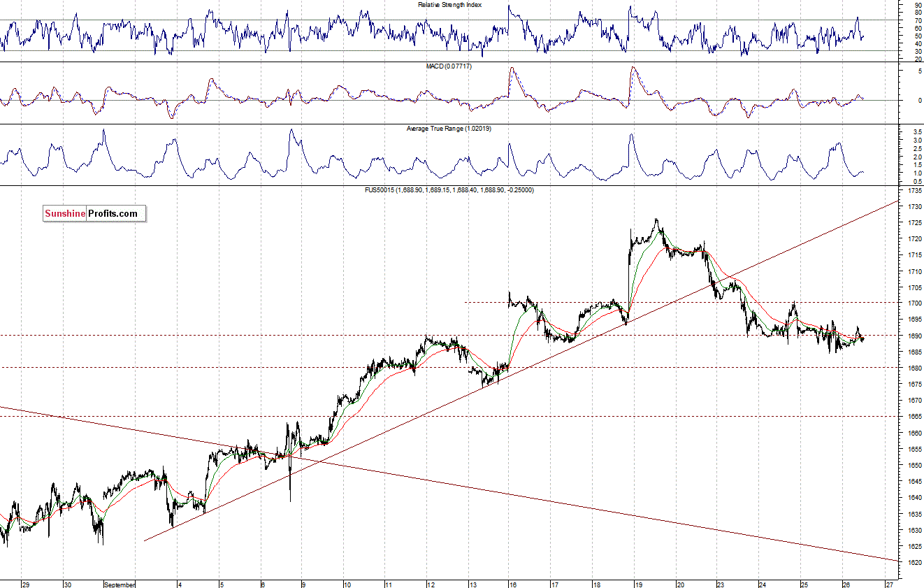The height and width of the screenshot is (588, 924).
Task: Select the 23 date axis label
Action: click(x=721, y=585)
